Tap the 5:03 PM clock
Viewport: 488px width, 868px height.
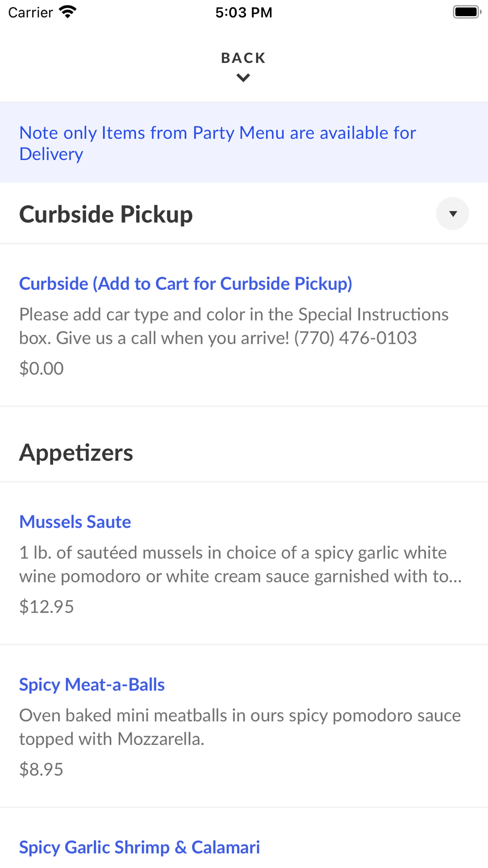click(244, 12)
